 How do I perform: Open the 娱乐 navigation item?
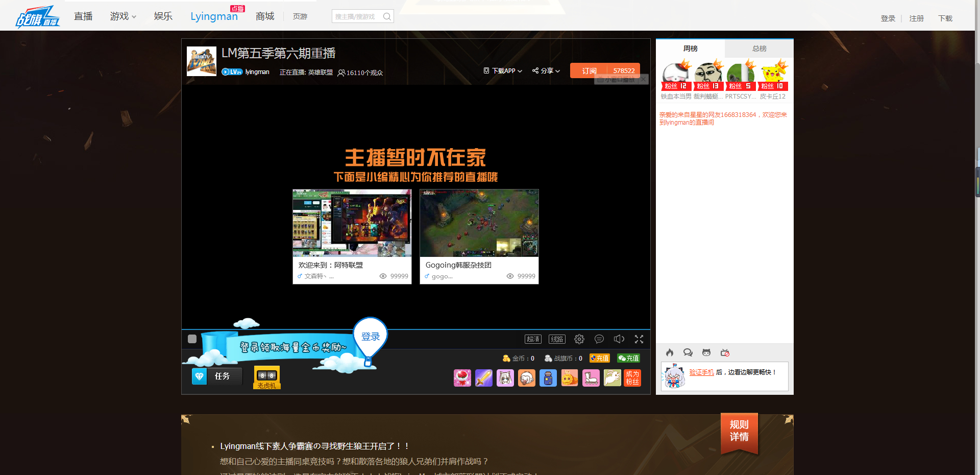pyautogui.click(x=163, y=16)
